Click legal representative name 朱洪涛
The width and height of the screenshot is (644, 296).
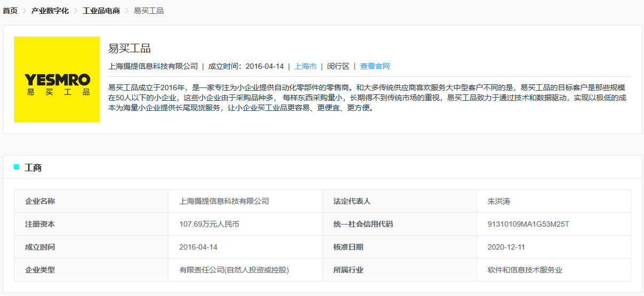click(499, 201)
